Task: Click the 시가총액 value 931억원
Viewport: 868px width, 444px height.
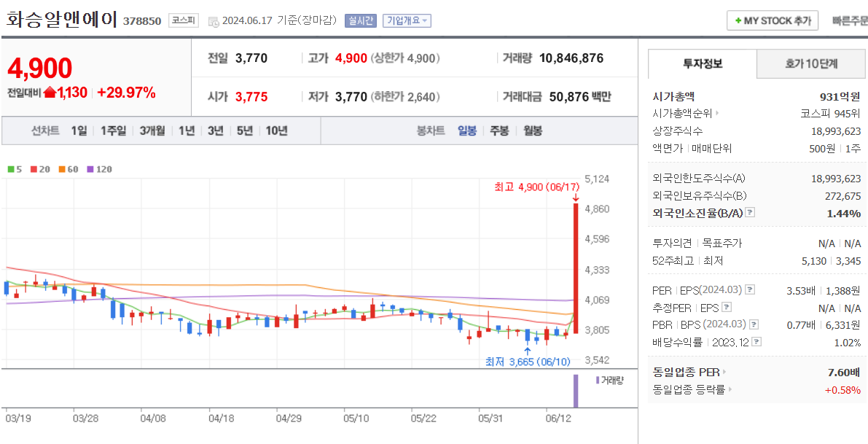Action: coord(840,96)
